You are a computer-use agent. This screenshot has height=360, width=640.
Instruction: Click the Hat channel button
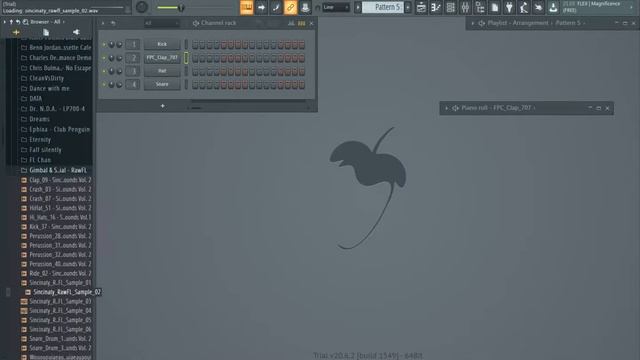(x=162, y=71)
